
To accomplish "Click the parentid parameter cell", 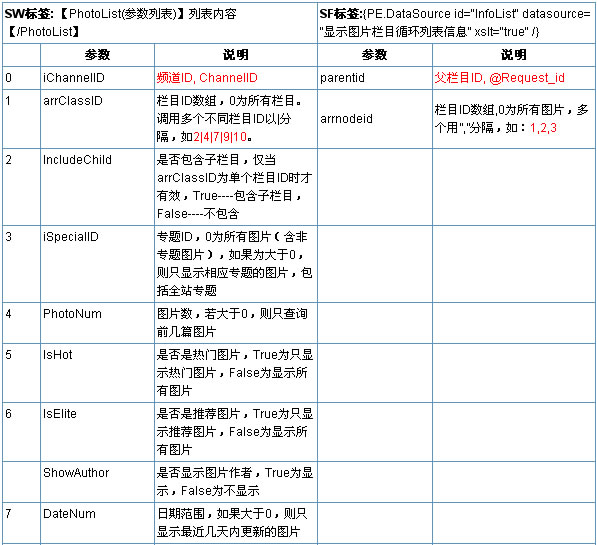I will 375,78.
